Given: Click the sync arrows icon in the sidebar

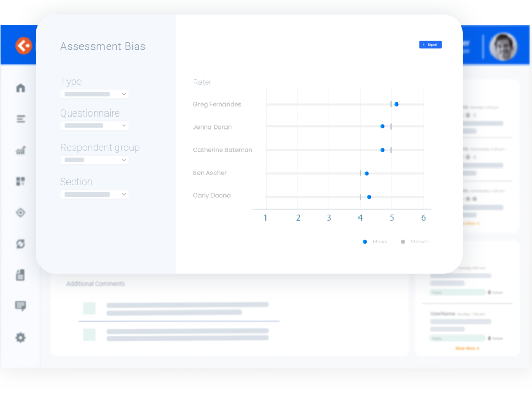Looking at the screenshot, I should click(20, 243).
